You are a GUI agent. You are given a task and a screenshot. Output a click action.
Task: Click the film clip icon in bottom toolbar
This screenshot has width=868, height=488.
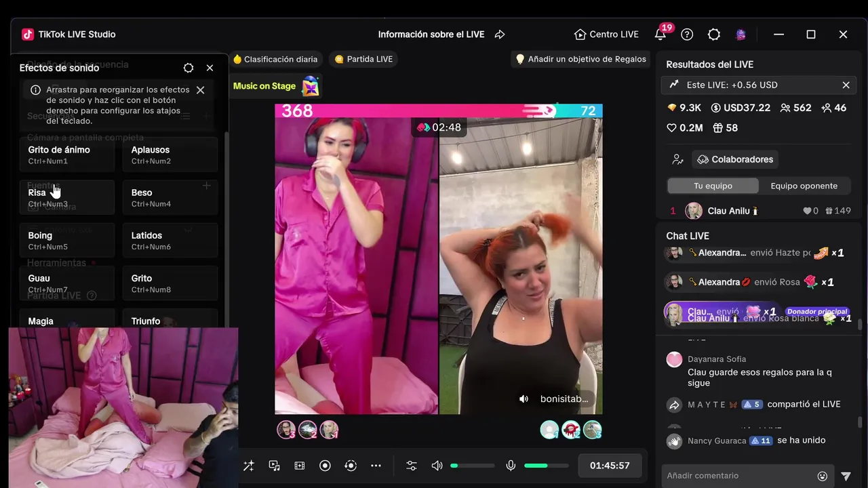(300, 466)
